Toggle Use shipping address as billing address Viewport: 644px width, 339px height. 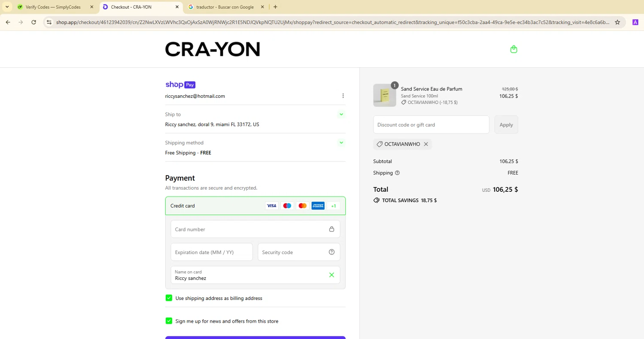tap(169, 298)
